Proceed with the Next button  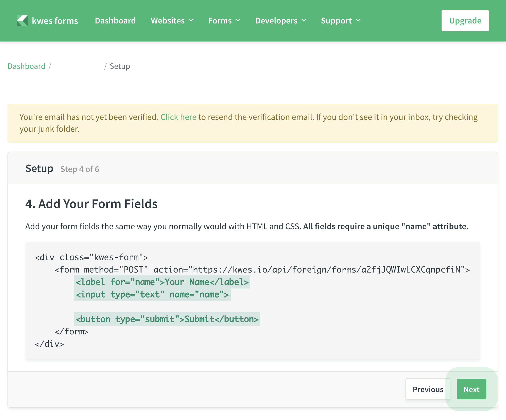point(471,389)
